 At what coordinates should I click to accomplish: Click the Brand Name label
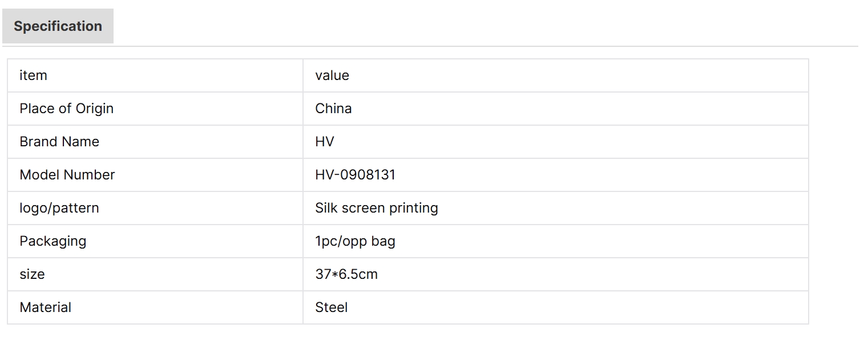(x=59, y=142)
